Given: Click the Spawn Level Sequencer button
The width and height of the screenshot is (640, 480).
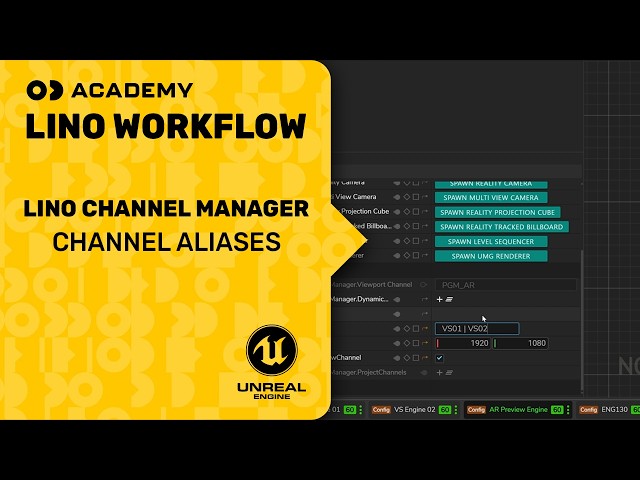Looking at the screenshot, I should click(x=491, y=242).
